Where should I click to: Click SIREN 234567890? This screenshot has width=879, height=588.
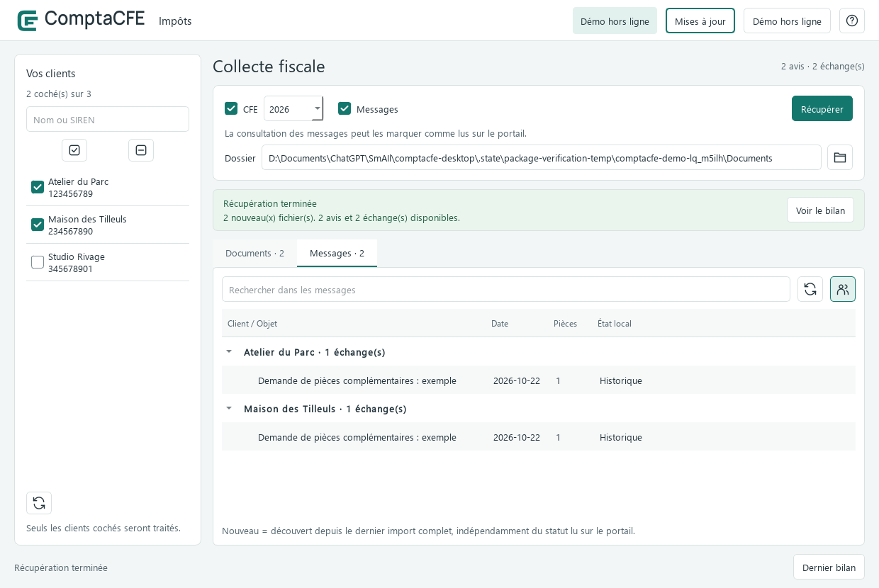pyautogui.click(x=70, y=231)
